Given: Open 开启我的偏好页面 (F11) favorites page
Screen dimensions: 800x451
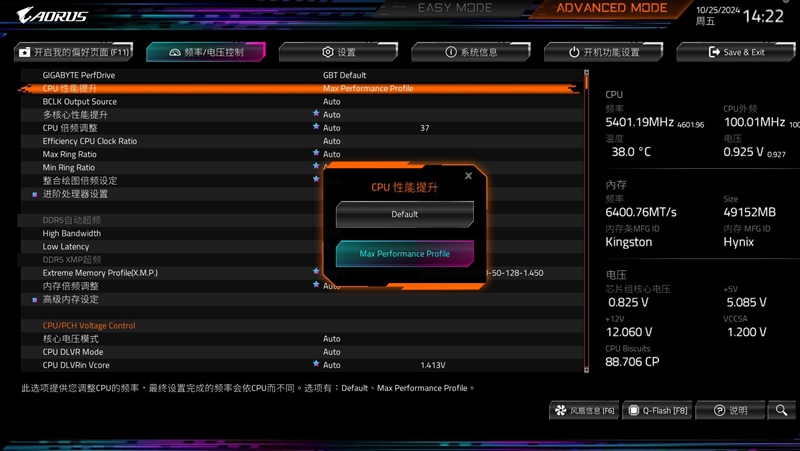Looking at the screenshot, I should (x=75, y=52).
